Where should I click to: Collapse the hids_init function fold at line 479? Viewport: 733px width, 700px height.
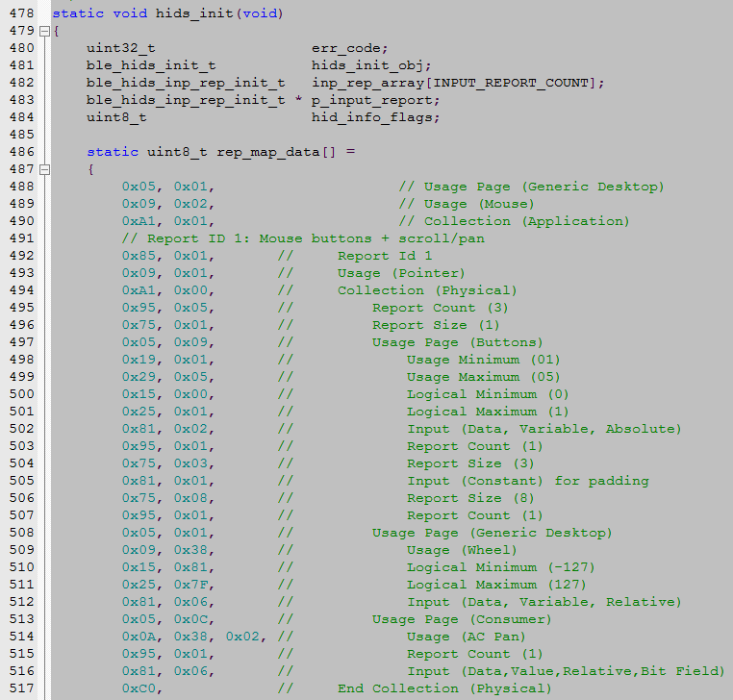click(44, 32)
